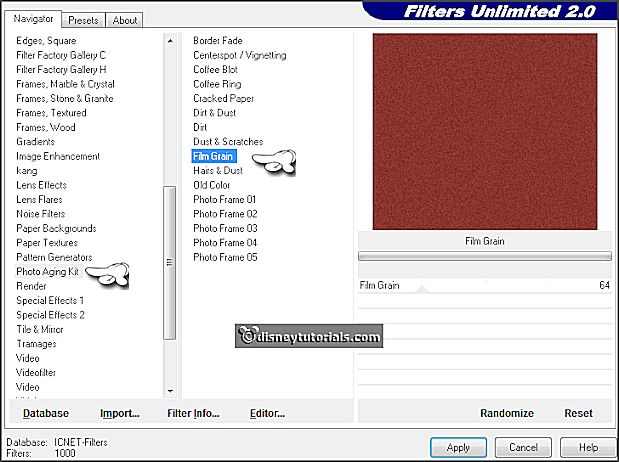Screen dimensions: 619x462
Task: Select the Paper Textures category
Action: [47, 243]
